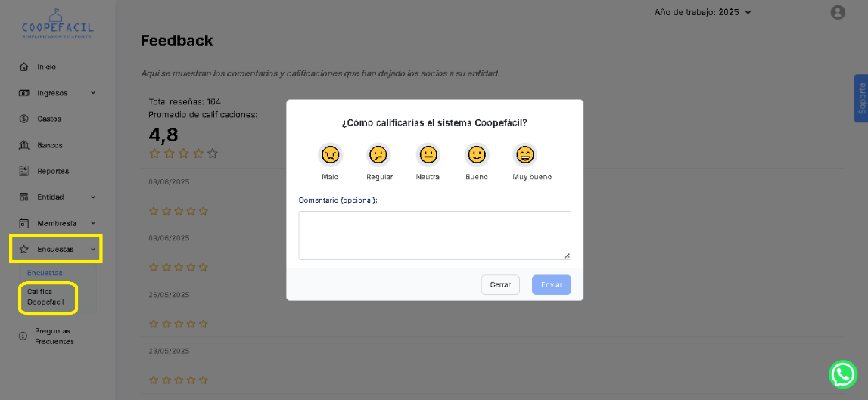Go to Bancos in the sidebar
Viewport: 868px width, 400px height.
click(49, 145)
